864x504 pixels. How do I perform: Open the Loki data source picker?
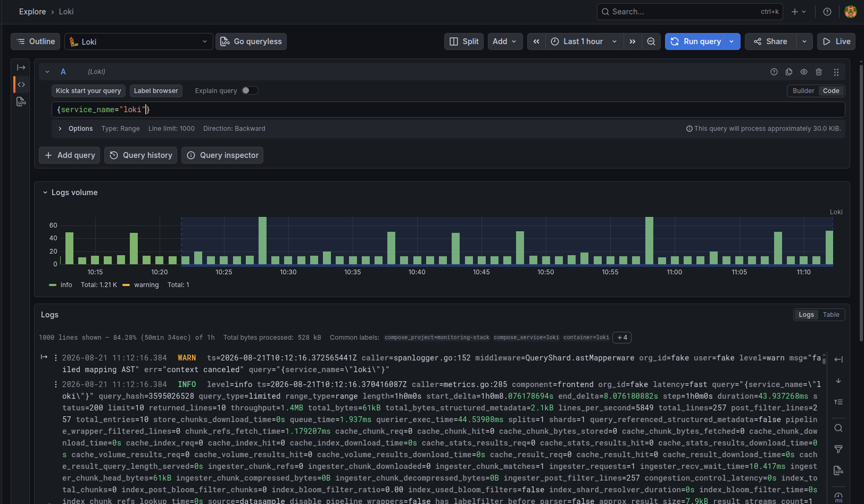[139, 41]
